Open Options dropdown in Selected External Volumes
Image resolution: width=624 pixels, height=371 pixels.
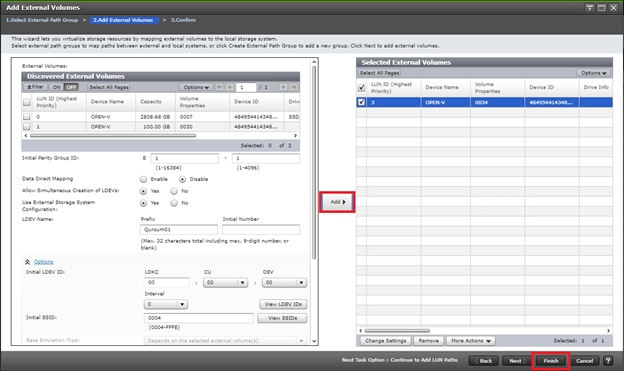pyautogui.click(x=593, y=73)
